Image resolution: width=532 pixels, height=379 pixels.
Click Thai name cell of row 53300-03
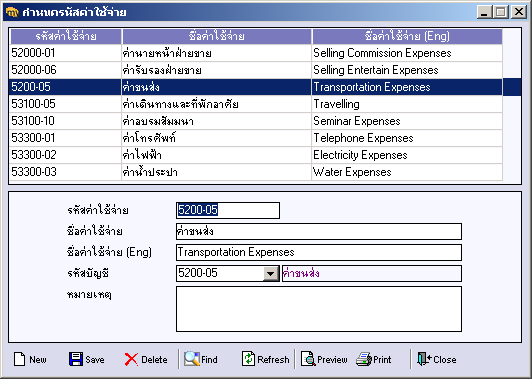point(217,172)
